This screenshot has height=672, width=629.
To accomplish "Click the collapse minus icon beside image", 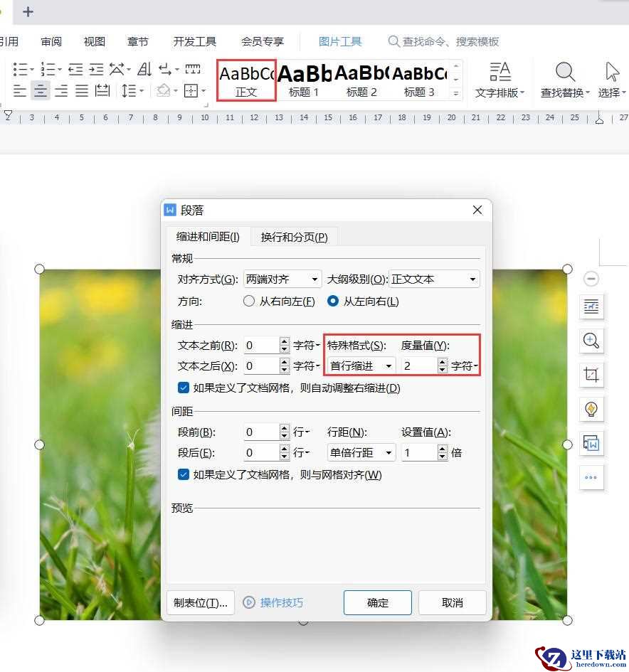I will pyautogui.click(x=591, y=279).
